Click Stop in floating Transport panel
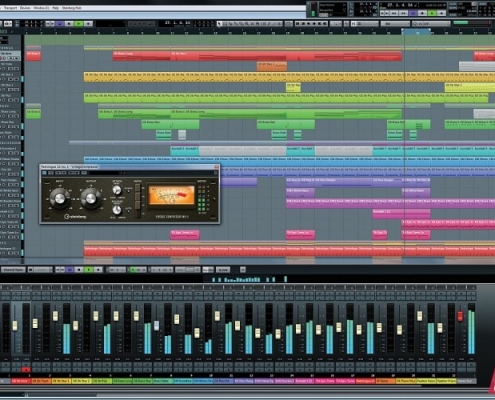Image resolution: width=495 pixels, height=400 pixels. pyautogui.click(x=422, y=13)
